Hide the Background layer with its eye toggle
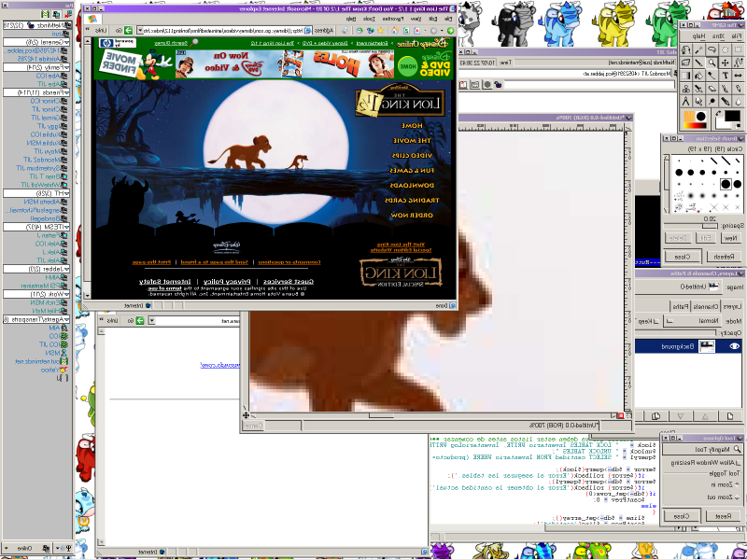This screenshot has width=747, height=560. tap(734, 346)
